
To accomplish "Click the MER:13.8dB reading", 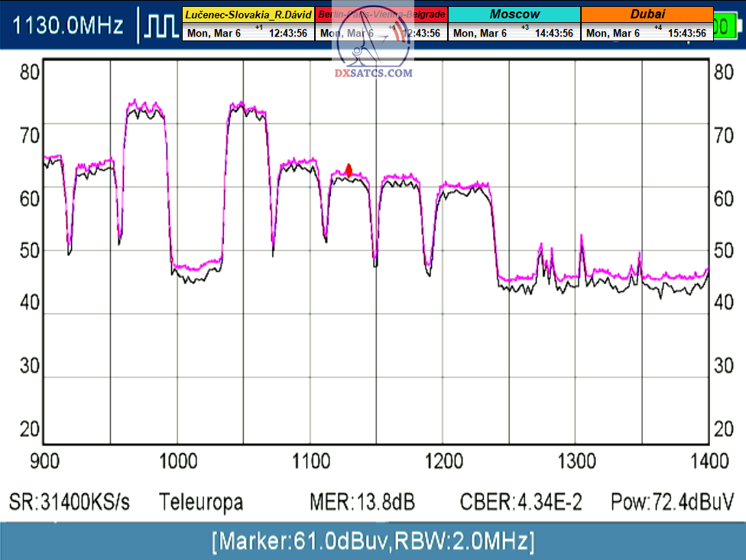I will pyautogui.click(x=362, y=502).
